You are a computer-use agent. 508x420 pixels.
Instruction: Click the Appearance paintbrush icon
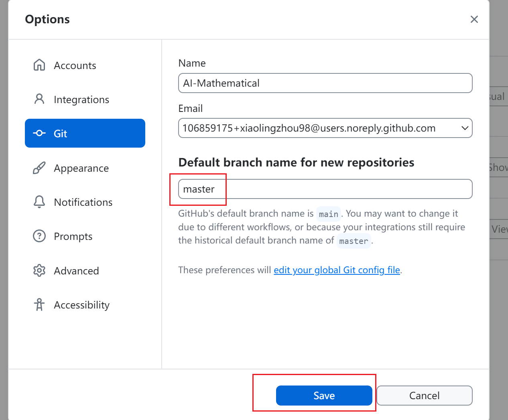pyautogui.click(x=39, y=168)
